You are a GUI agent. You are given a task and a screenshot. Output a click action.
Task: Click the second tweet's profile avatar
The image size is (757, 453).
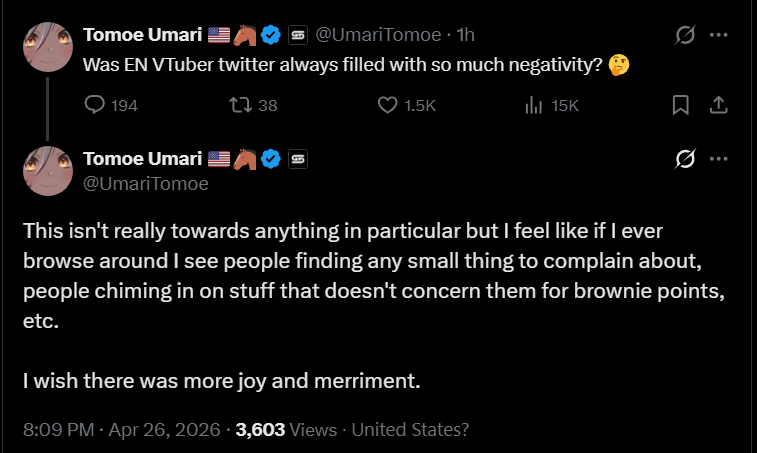[48, 171]
